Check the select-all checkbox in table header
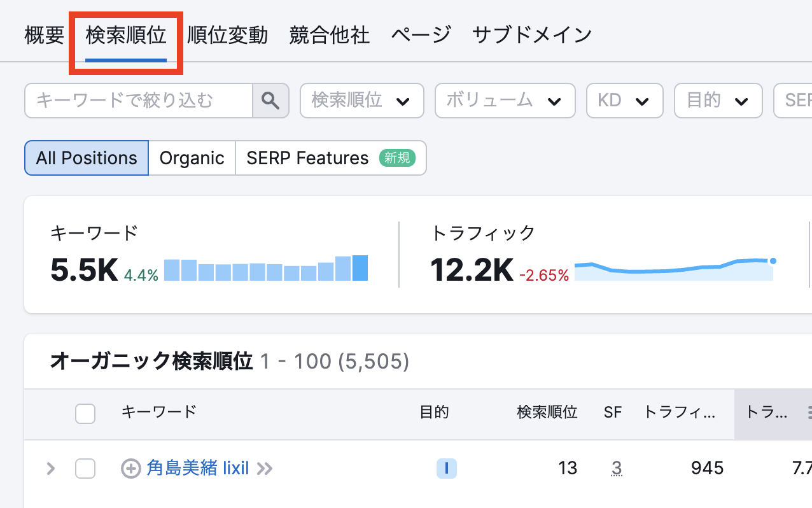812x508 pixels. pyautogui.click(x=85, y=413)
